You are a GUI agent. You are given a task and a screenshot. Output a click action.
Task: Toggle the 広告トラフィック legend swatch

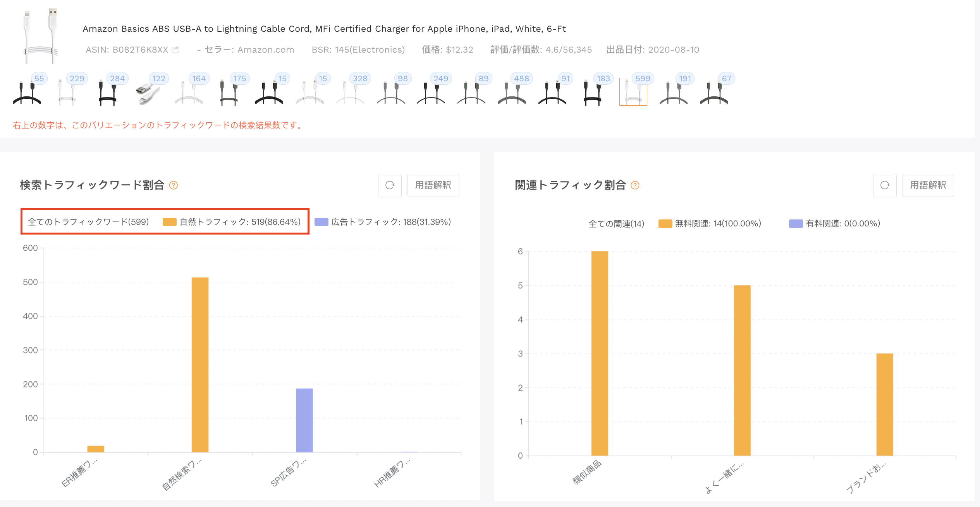pos(322,222)
